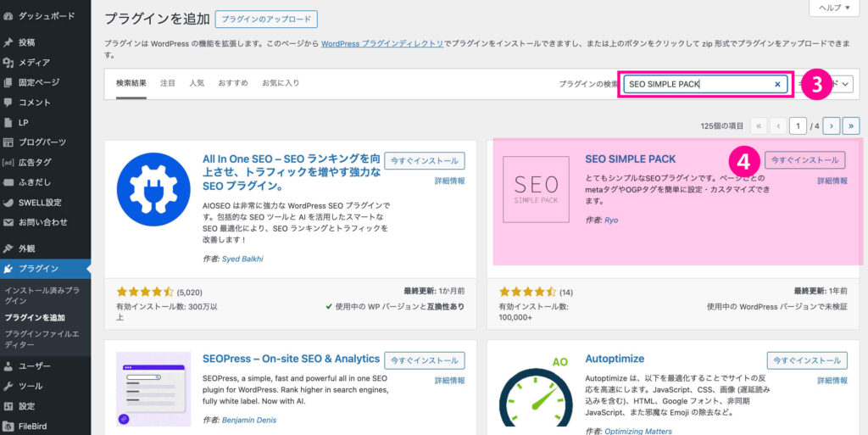The width and height of the screenshot is (868, 435).
Task: Clear the search field with X icon
Action: click(777, 84)
